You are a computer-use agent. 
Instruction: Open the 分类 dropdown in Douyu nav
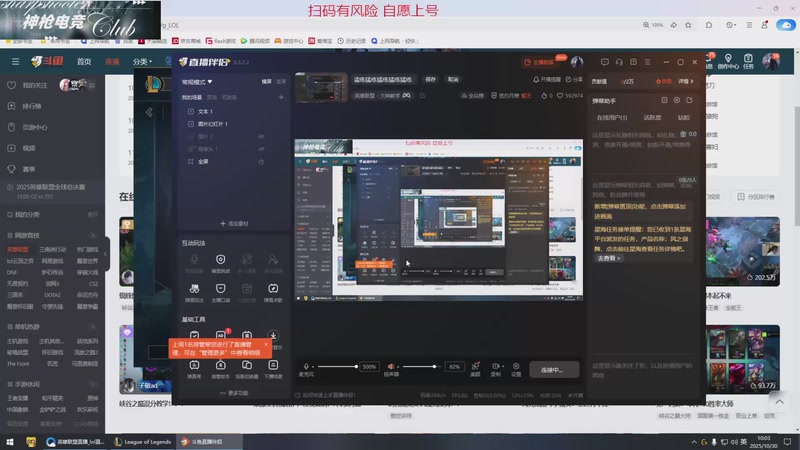click(142, 61)
